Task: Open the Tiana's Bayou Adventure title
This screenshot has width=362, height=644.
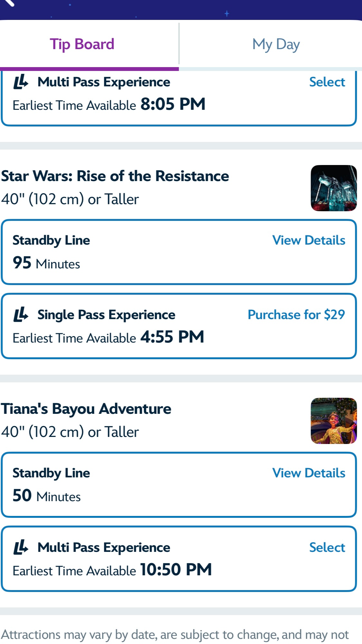Action: tap(86, 409)
